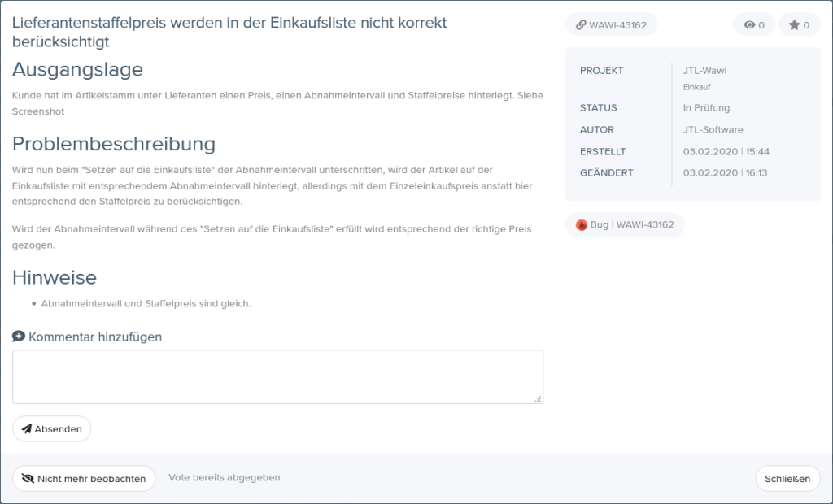Click inside the comment input box

click(x=277, y=376)
